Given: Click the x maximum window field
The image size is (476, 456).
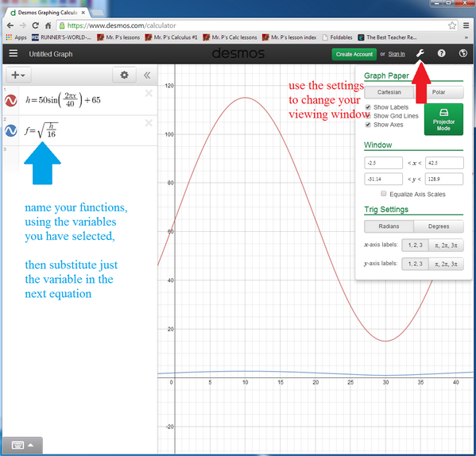Looking at the screenshot, I should 444,163.
